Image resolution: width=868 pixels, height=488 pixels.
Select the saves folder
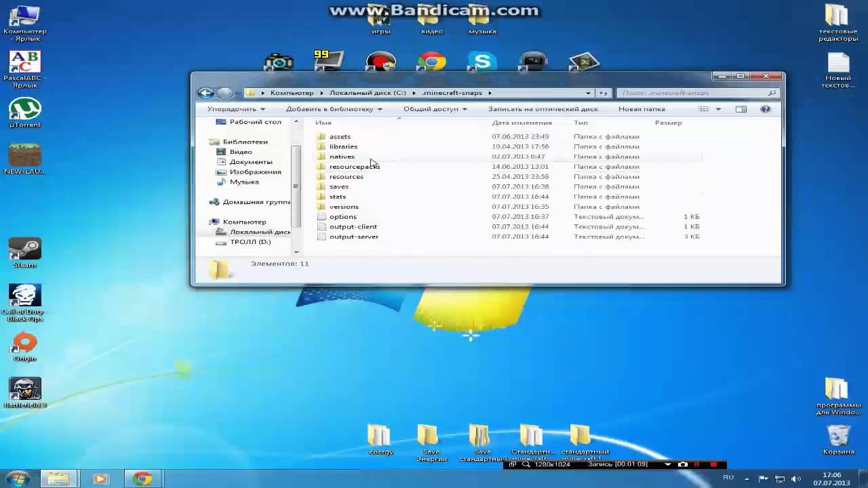pos(333,186)
